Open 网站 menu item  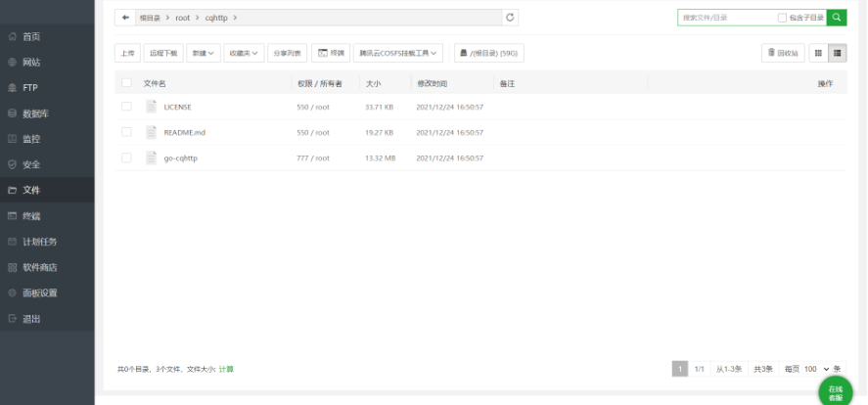point(31,63)
